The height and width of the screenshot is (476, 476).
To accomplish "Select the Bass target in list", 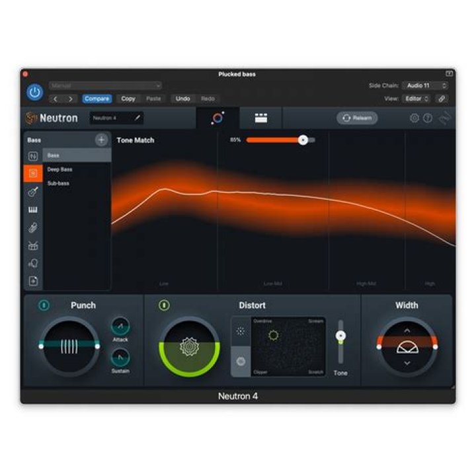I will click(77, 155).
